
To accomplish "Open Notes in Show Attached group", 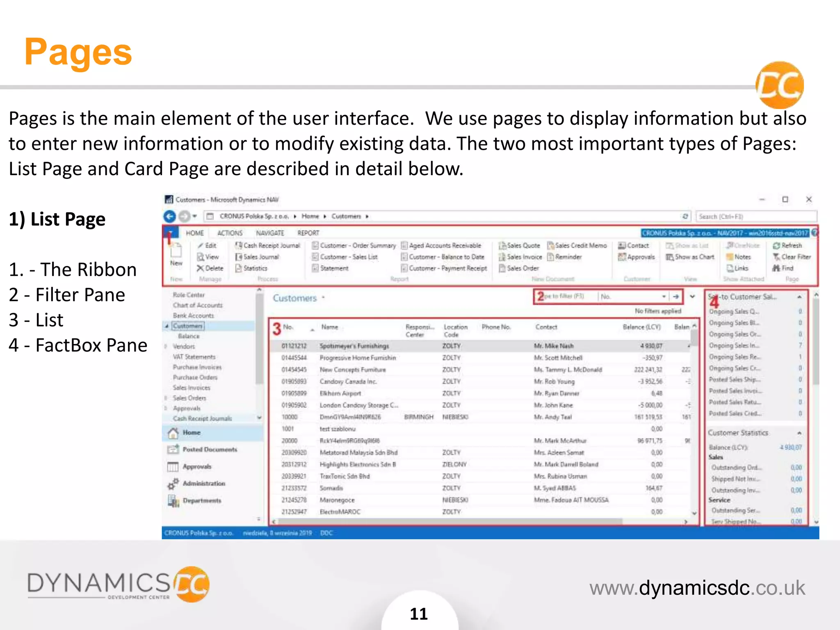I will pos(739,257).
